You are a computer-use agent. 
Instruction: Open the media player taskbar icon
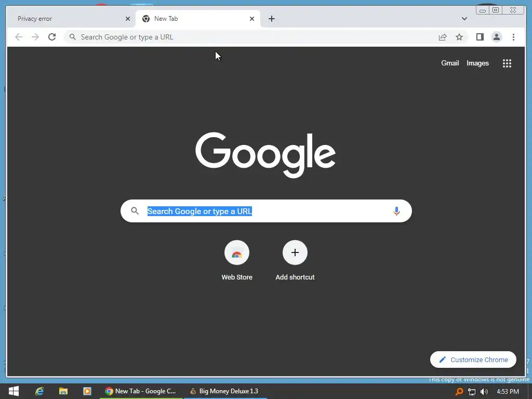pyautogui.click(x=87, y=391)
